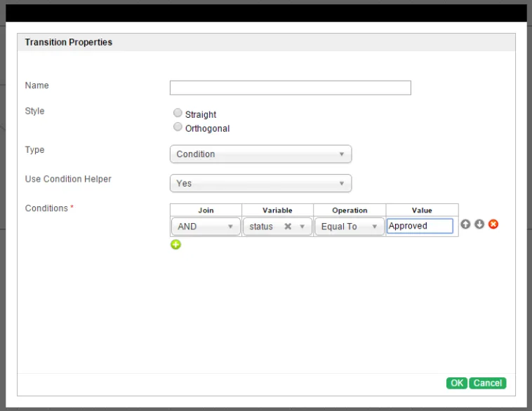Open the AND join dropdown

pos(206,227)
